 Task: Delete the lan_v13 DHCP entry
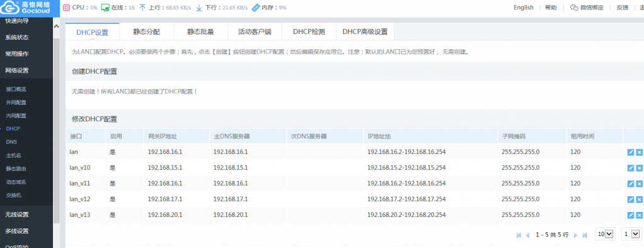(x=639, y=215)
